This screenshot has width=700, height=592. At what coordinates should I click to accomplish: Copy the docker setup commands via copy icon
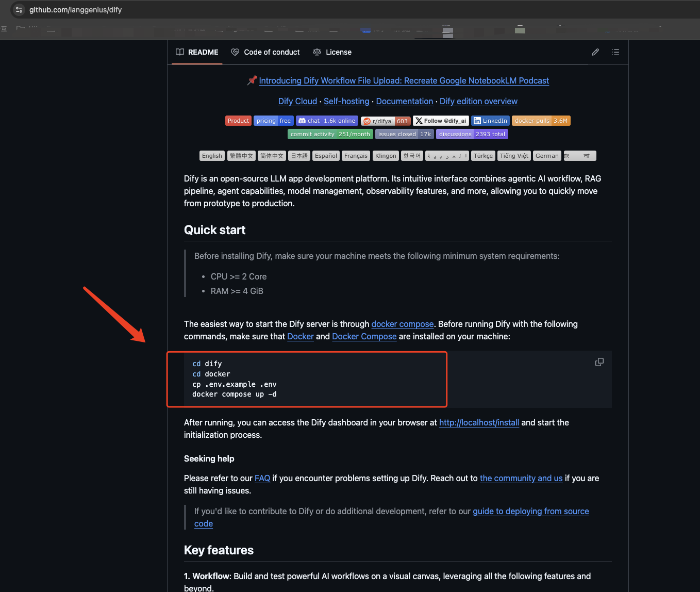pos(599,362)
